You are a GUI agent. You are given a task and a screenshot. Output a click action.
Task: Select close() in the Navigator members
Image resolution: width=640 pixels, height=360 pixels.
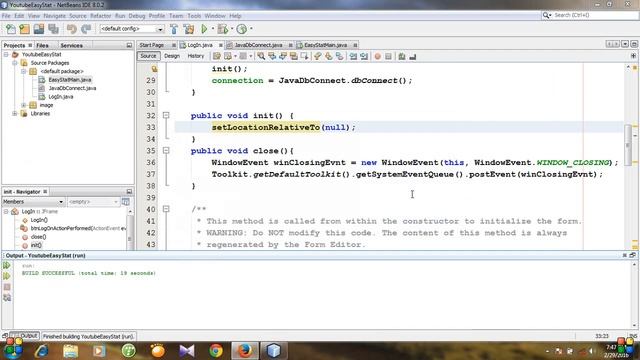pyautogui.click(x=38, y=237)
